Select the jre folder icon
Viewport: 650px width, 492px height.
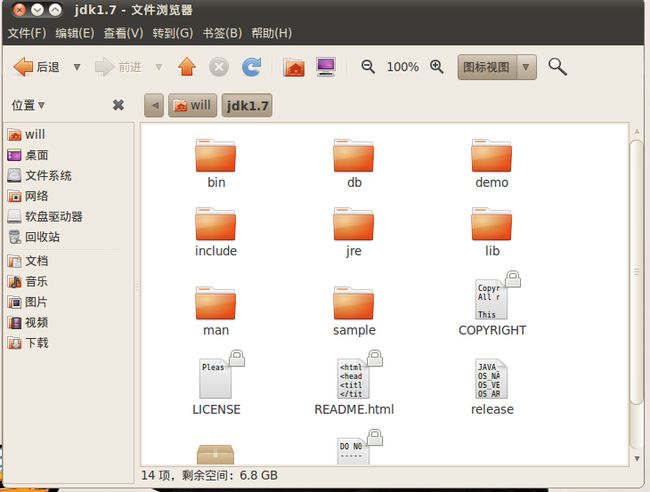coord(354,224)
